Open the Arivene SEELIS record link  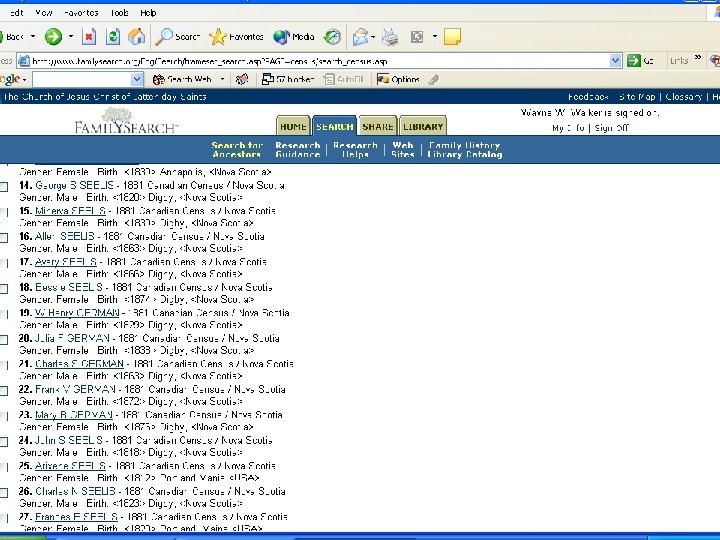[70, 466]
